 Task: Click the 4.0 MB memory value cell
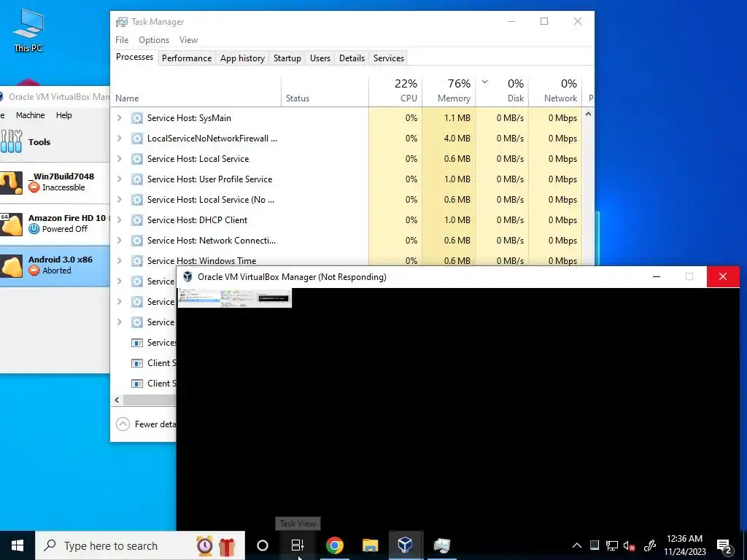coord(449,139)
